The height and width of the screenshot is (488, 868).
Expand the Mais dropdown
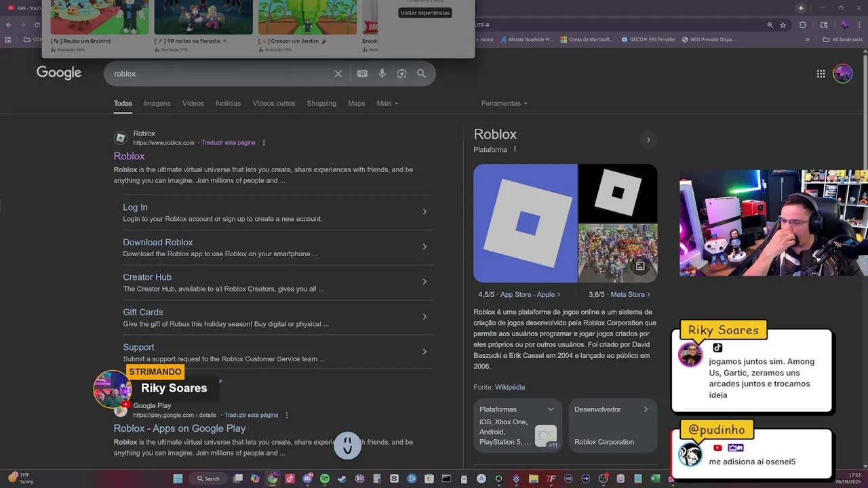pos(387,104)
